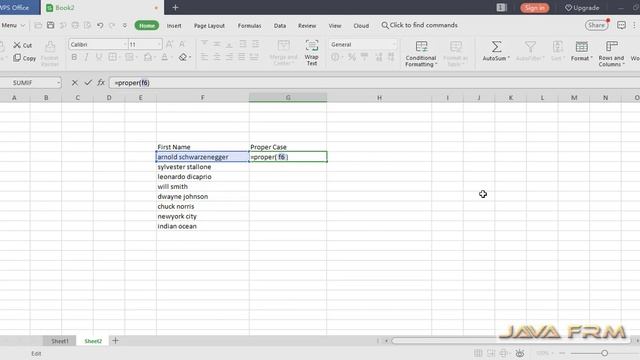
Task: Select cell containing 'sylvester stallone'
Action: (x=202, y=167)
